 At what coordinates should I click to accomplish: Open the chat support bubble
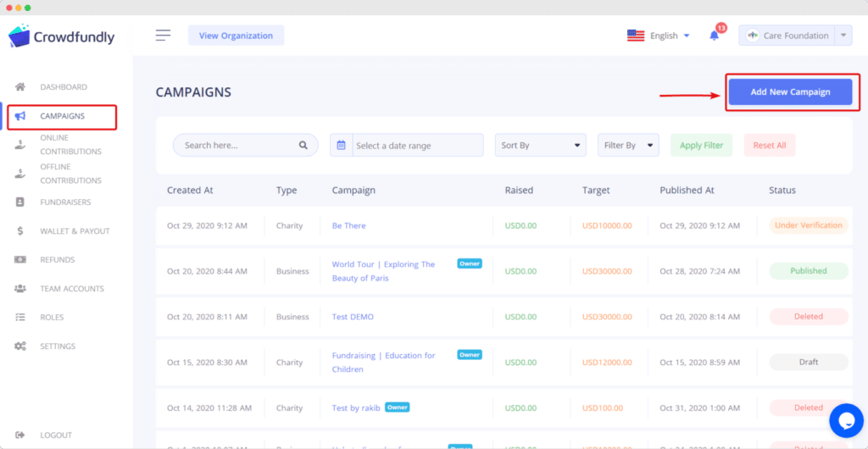coord(847,421)
